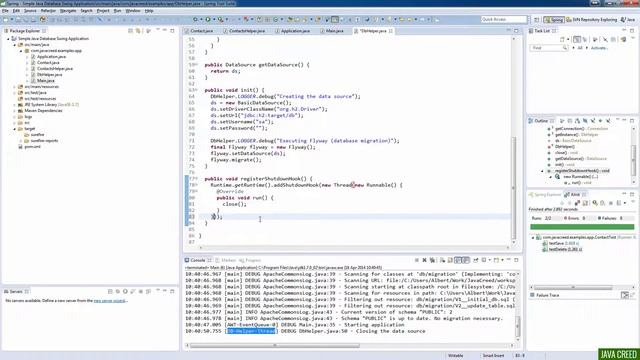The image size is (640, 360).
Task: Go to previous failure in JUnit view
Action: click(x=569, y=203)
